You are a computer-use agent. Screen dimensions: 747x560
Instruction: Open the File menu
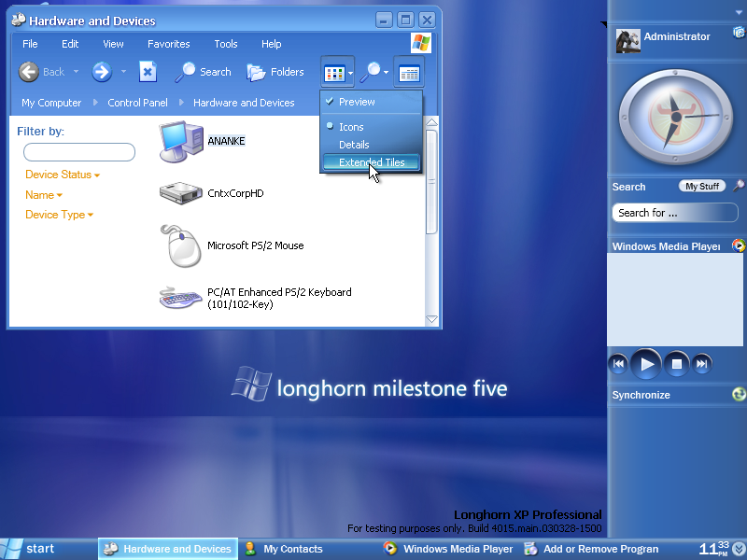[30, 44]
